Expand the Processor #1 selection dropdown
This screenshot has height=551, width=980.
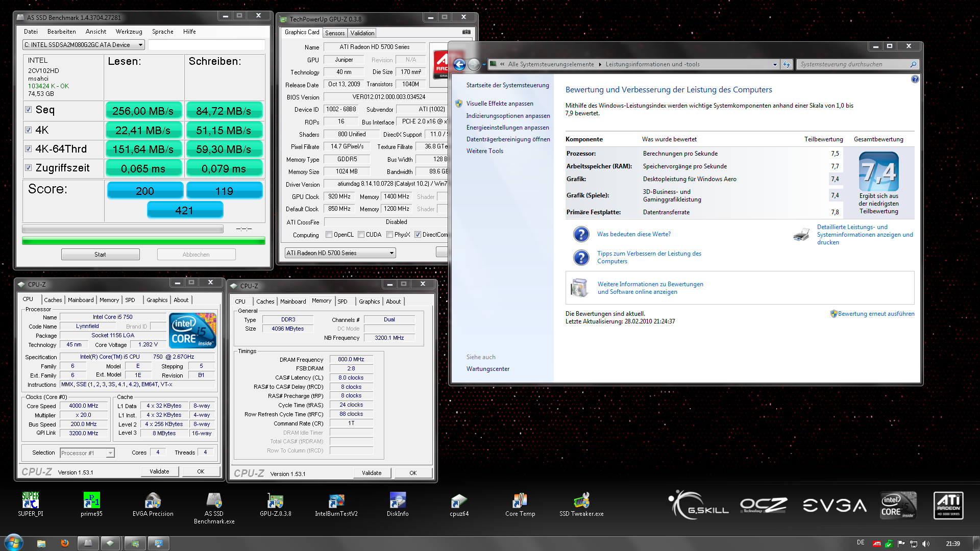click(110, 453)
